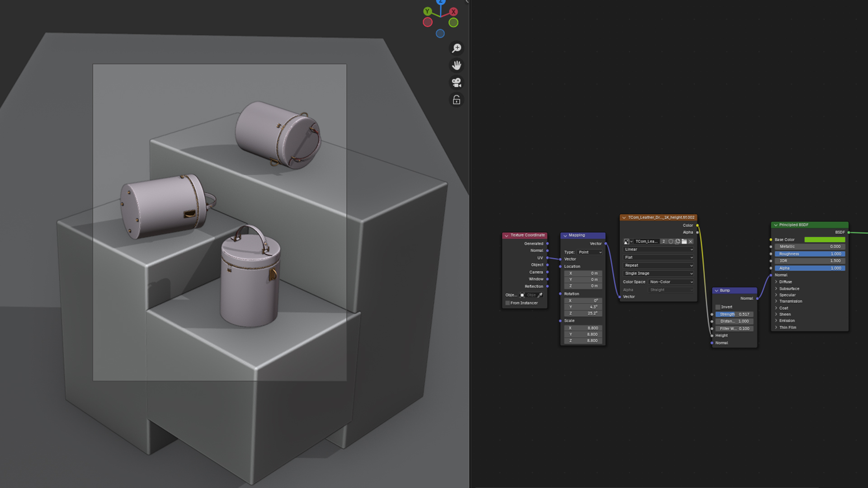The image size is (868, 488).
Task: Open the Color Space Non-Color dropdown
Action: [671, 282]
